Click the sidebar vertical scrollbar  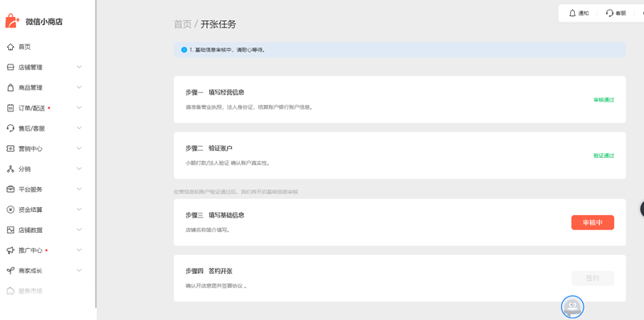(x=96, y=154)
